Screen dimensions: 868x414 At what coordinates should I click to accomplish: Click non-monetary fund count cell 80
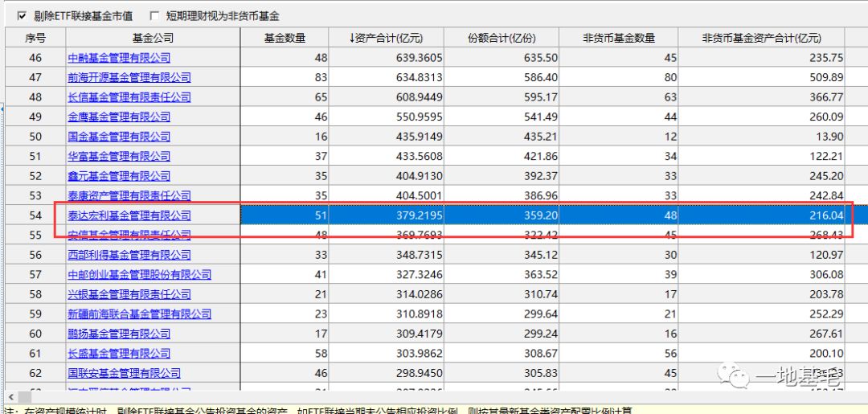(x=618, y=77)
